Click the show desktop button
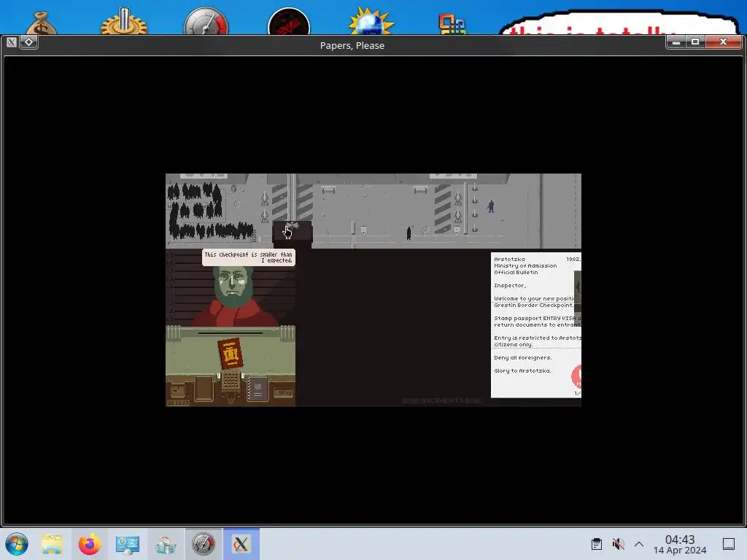This screenshot has height=560, width=747. tap(729, 544)
